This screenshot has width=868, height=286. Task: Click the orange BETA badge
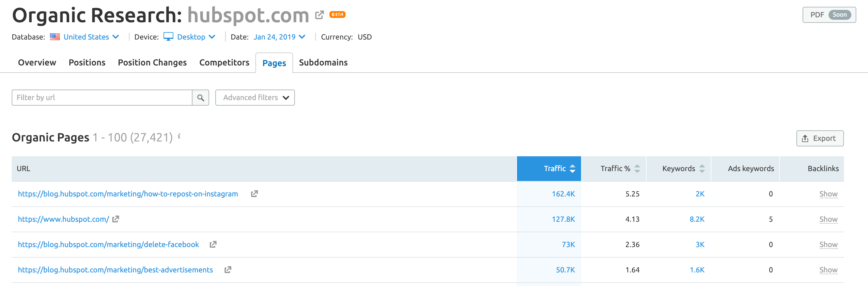[337, 15]
